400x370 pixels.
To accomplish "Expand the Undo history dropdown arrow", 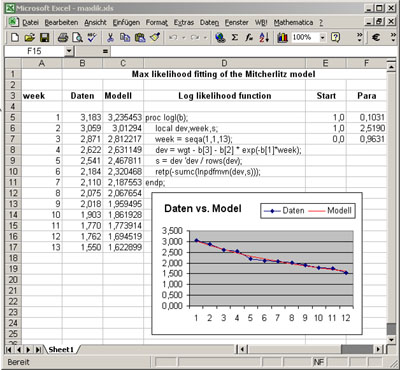I will click(x=183, y=38).
